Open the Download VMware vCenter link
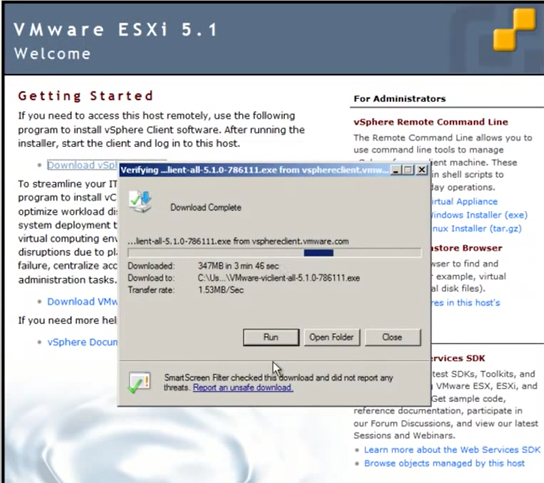 (82, 302)
